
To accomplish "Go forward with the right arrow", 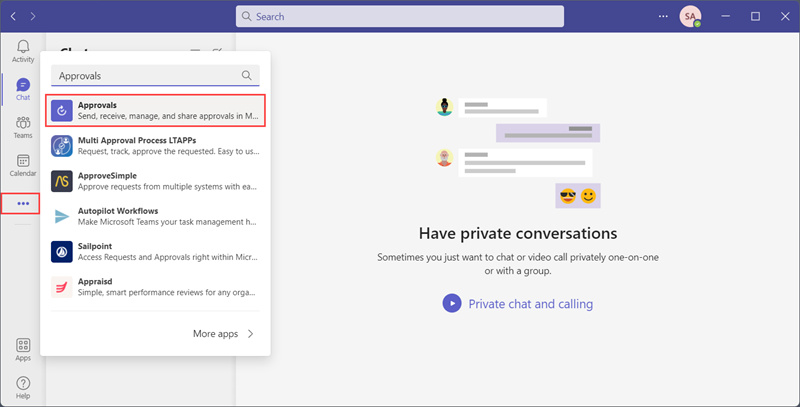I will [x=33, y=16].
